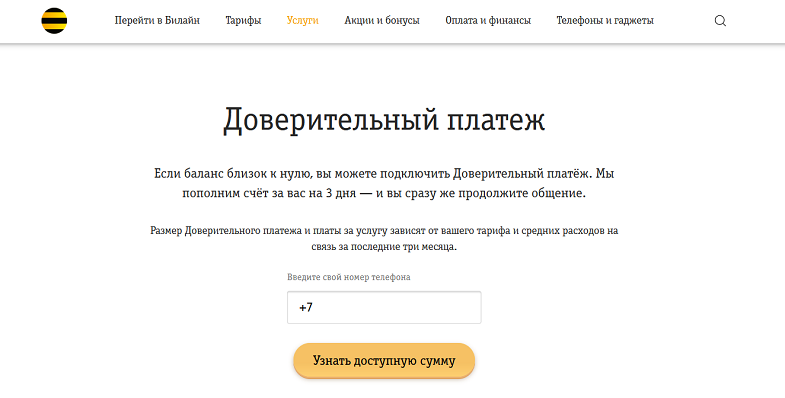Screen dimensions: 785x398
Task: Click the paragraph starting Если баланс близок
Action: [384, 183]
